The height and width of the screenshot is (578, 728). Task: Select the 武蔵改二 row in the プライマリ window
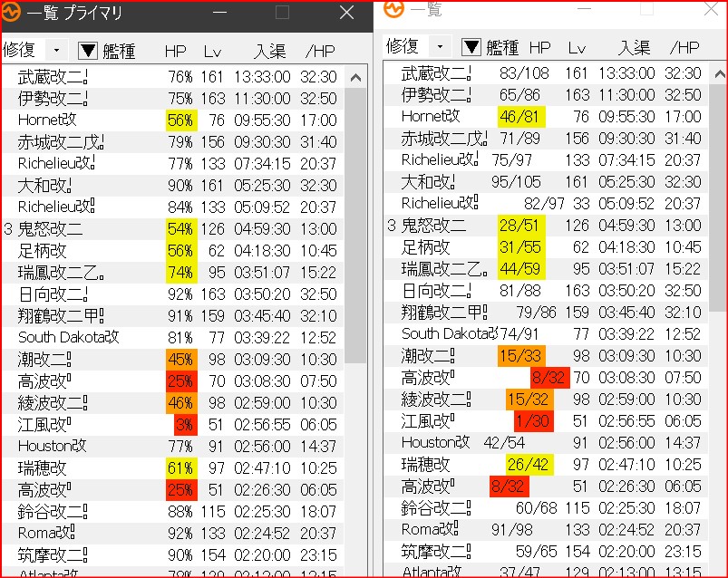click(x=53, y=77)
